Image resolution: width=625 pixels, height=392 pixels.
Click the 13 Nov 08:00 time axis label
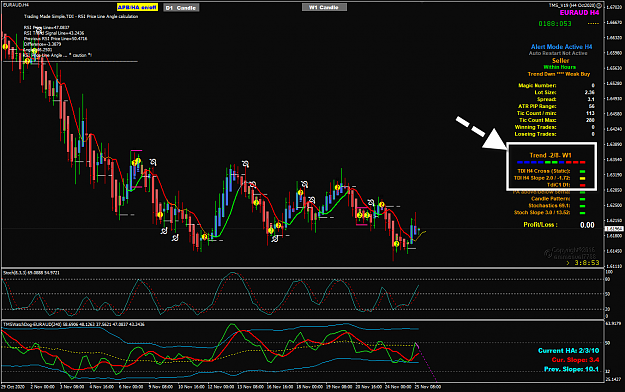[250, 387]
